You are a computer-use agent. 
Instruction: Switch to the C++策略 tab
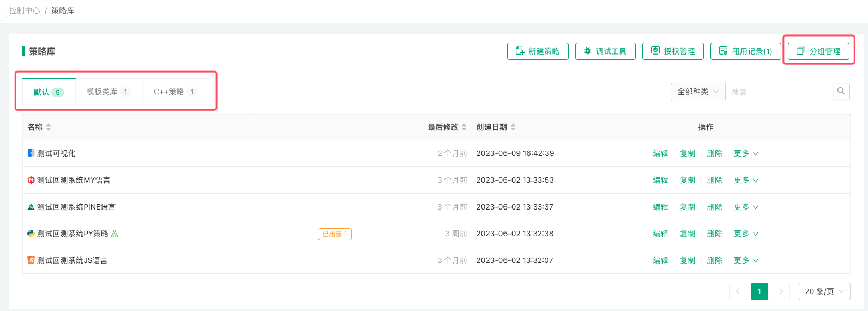click(x=175, y=92)
